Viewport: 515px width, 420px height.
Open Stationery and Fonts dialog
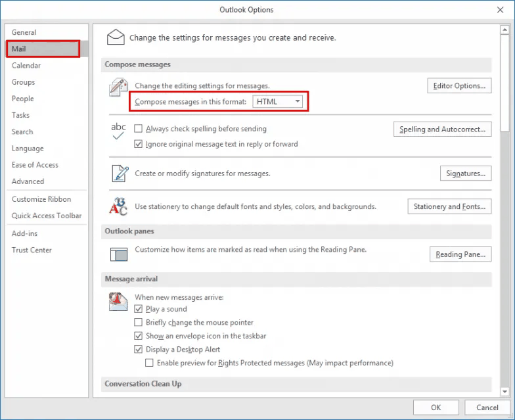[x=449, y=206]
